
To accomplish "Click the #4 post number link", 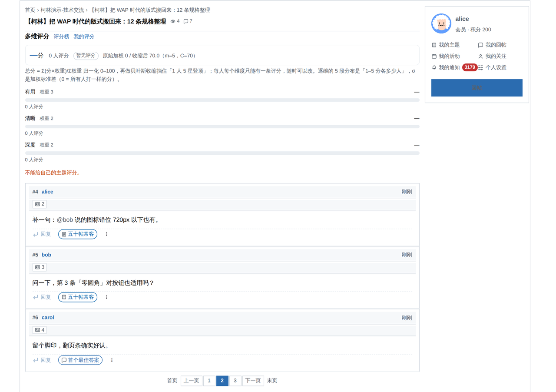I will (x=35, y=192).
